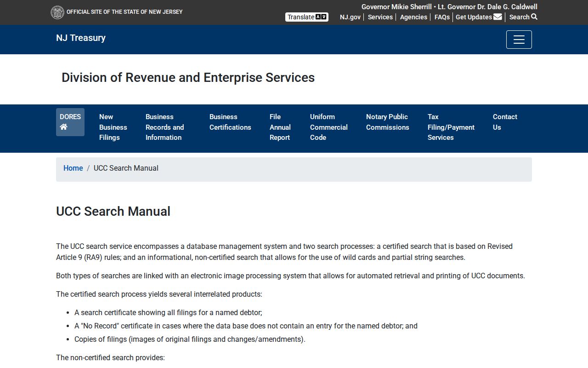
Task: Open the Uniform Commercial Code menu
Action: coord(329,127)
